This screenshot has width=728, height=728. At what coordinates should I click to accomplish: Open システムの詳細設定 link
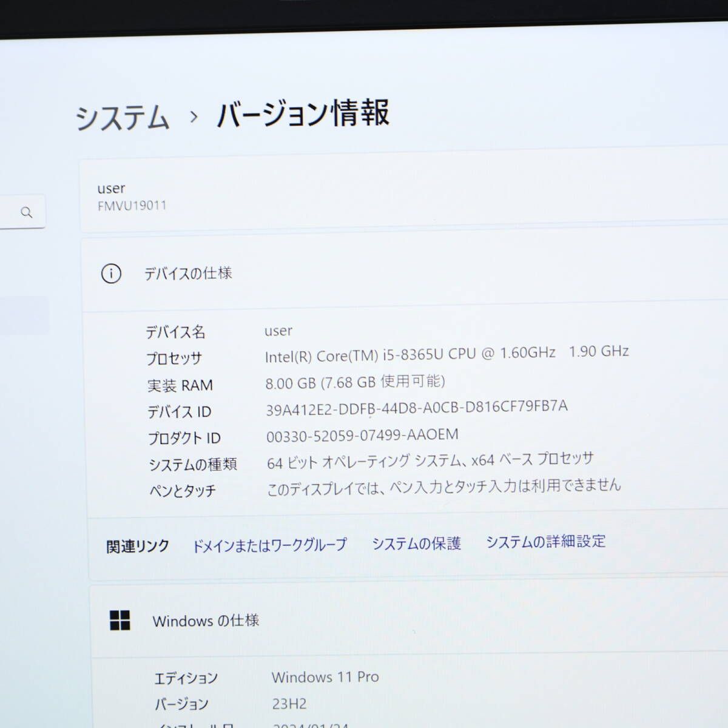[x=545, y=541]
